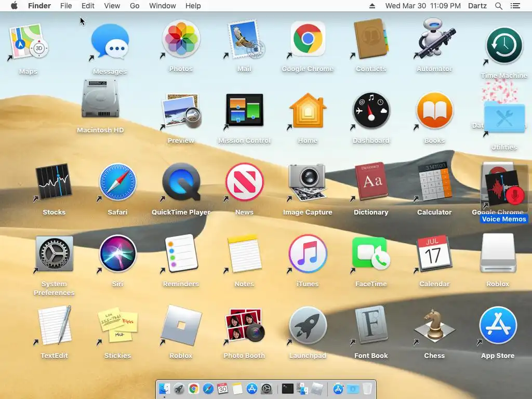Open Calendar from the Dock

222,389
